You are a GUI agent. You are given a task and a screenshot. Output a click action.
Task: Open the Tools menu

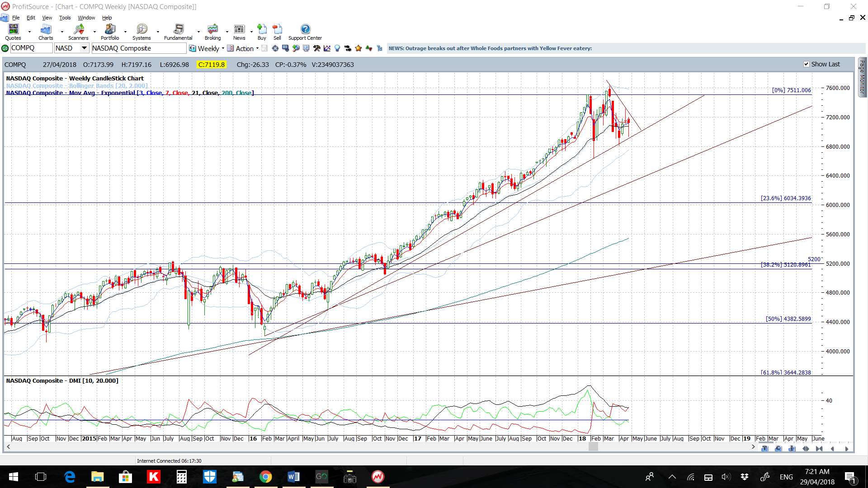point(65,18)
